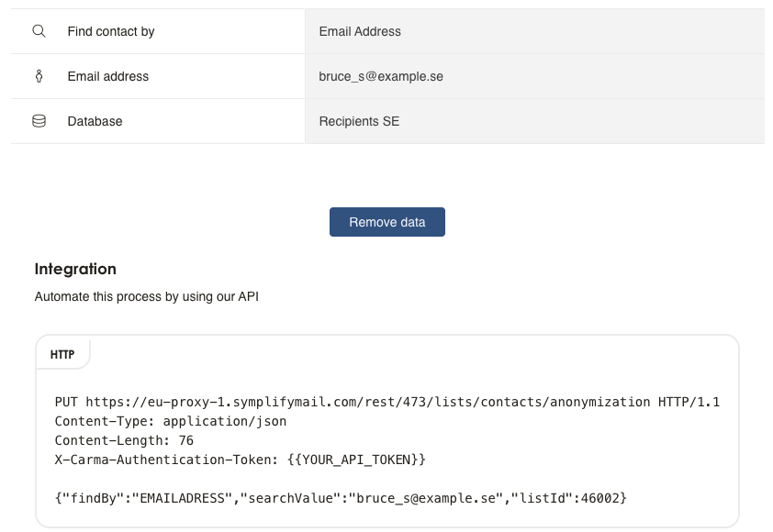Click the person icon beside Email address
773x532 pixels.
(x=39, y=76)
